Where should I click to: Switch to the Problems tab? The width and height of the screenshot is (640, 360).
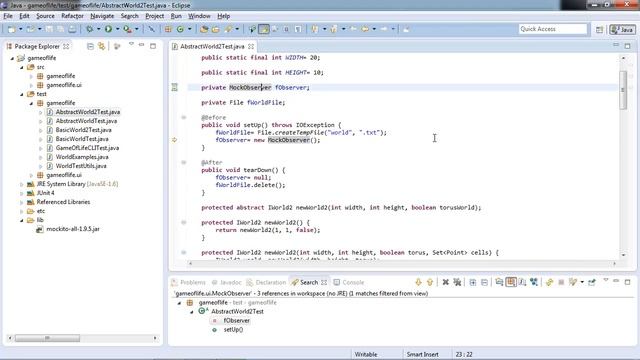tap(189, 282)
